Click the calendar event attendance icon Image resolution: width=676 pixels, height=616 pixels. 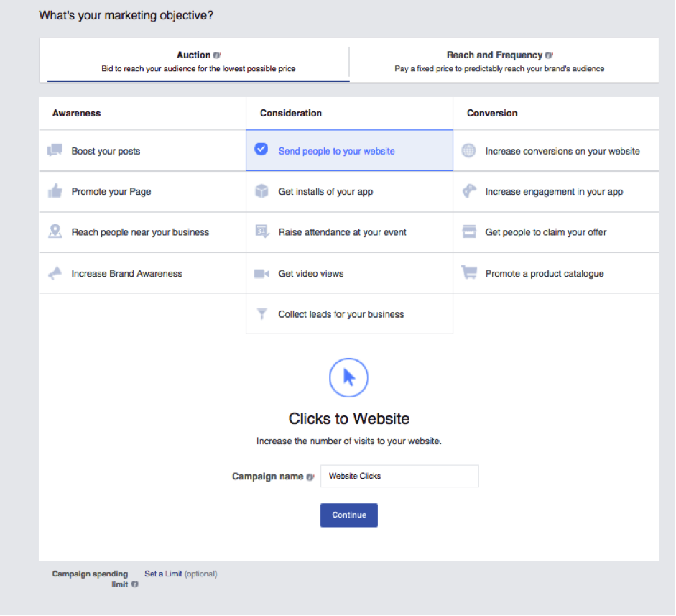(x=261, y=231)
